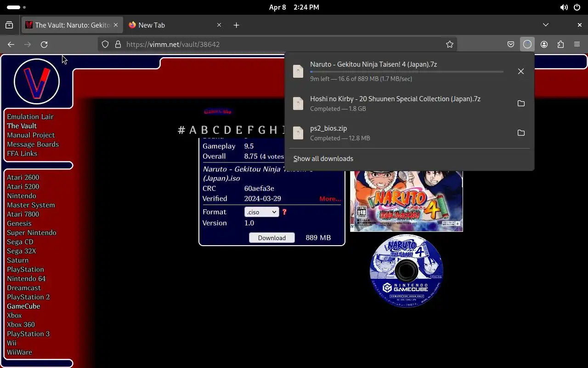Image resolution: width=588 pixels, height=368 pixels.
Task: Click the padlock site security icon
Action: click(118, 44)
